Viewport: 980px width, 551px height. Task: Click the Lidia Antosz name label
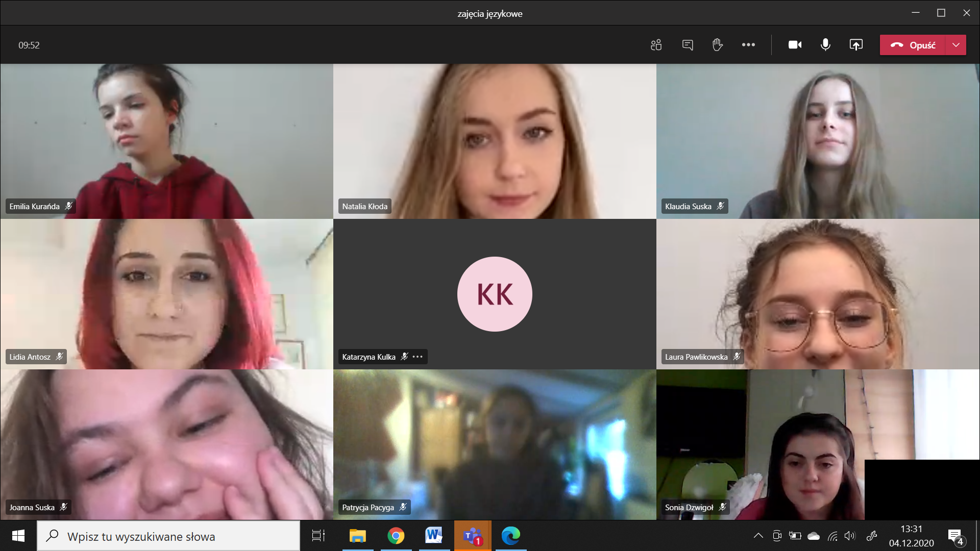point(30,357)
